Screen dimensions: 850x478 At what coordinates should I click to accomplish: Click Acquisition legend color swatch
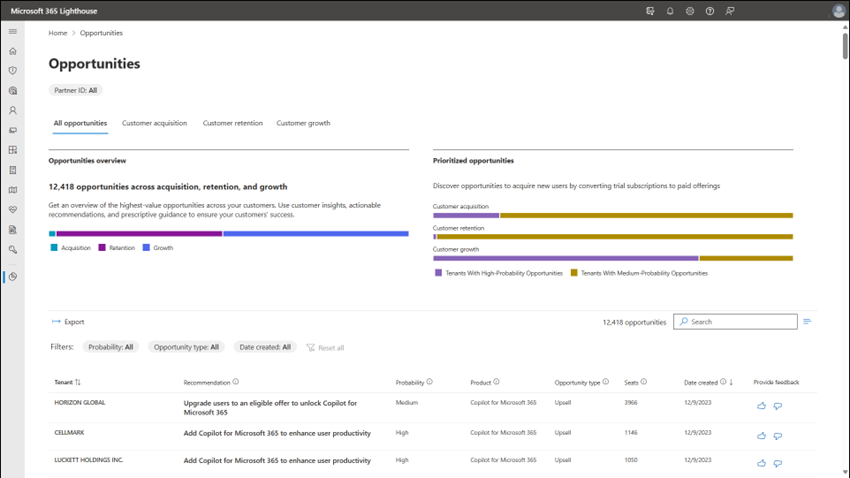coord(54,248)
